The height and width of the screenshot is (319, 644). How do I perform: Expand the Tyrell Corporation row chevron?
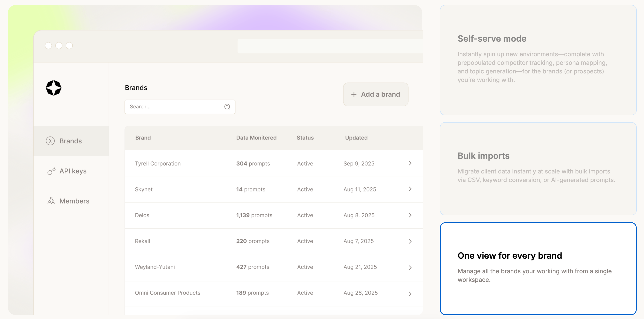410,163
